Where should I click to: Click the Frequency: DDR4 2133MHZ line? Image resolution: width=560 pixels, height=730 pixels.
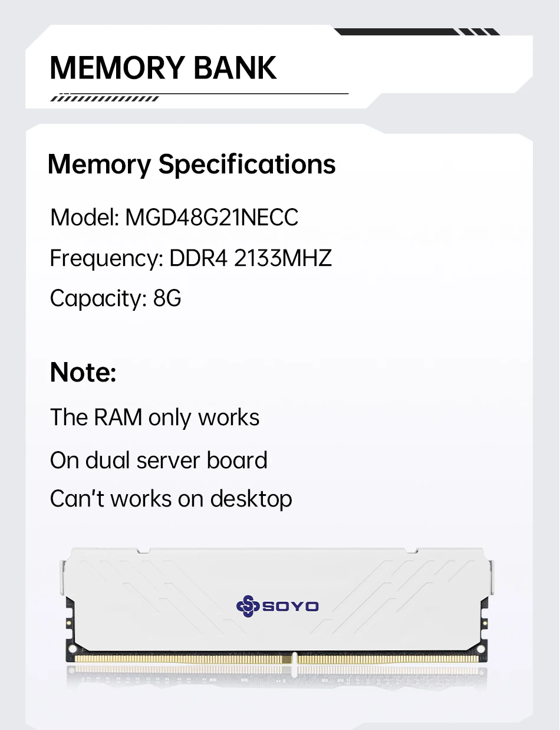(x=191, y=258)
